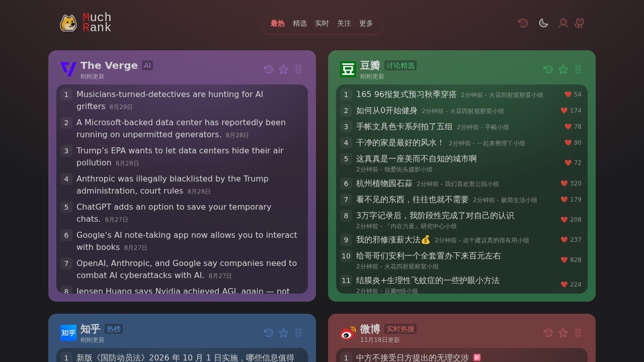Click the 320 likes count on 豆瓣
Screen dimensions: 644x362
click(571, 184)
